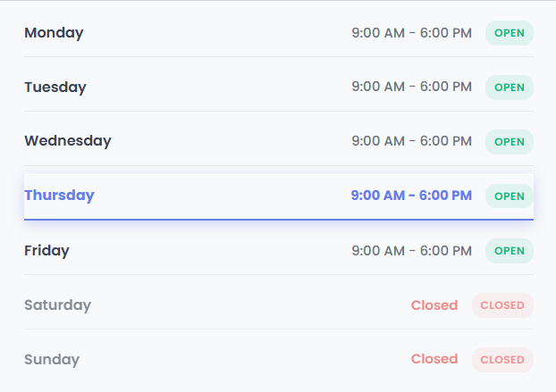556x392 pixels.
Task: Click Monday's 9:00 AM - 6:00 PM hours
Action: pyautogui.click(x=411, y=33)
